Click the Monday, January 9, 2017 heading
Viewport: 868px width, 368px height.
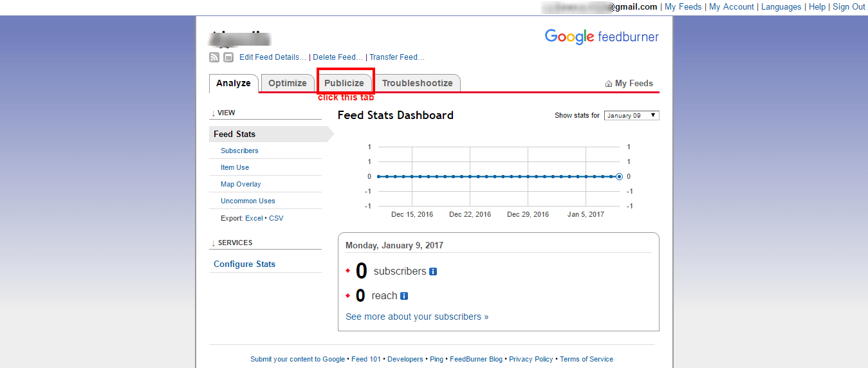[x=394, y=246]
